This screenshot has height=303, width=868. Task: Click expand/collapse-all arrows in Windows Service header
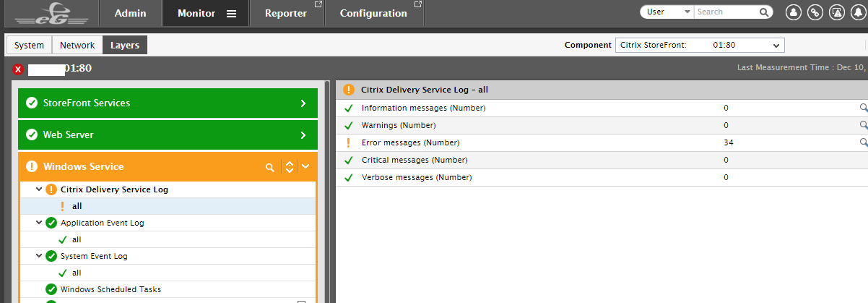pos(289,167)
